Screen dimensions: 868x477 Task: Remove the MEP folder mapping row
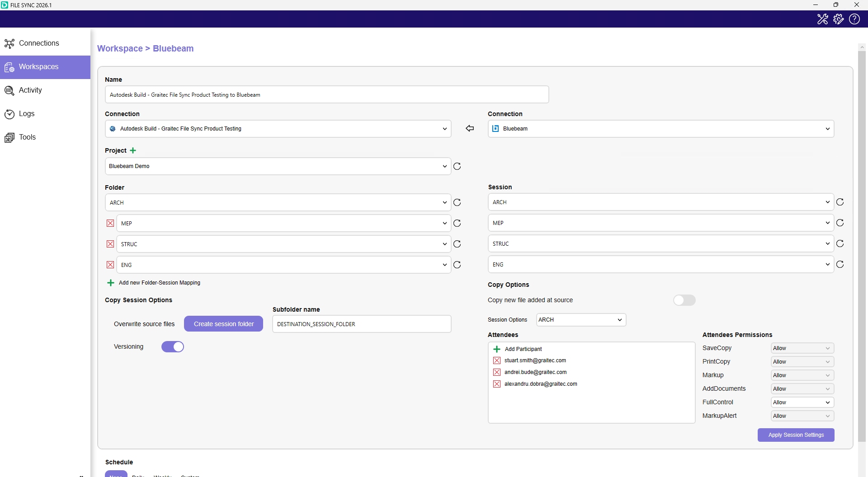tap(110, 223)
